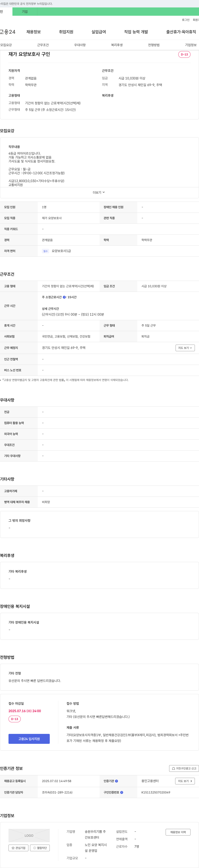
Task: Open the 지도 보기 dropdown for 근무 예정지
Action: pyautogui.click(x=185, y=348)
